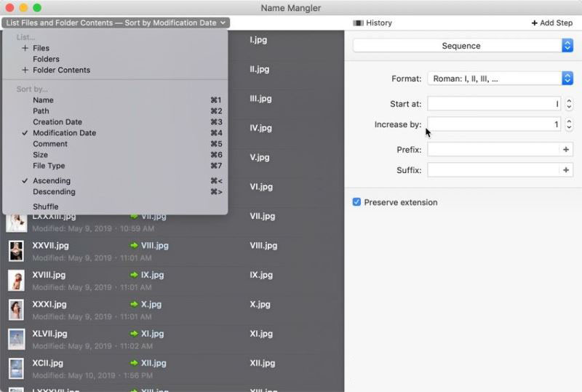Click the Prefix text field
This screenshot has width=582, height=392.
click(x=493, y=150)
